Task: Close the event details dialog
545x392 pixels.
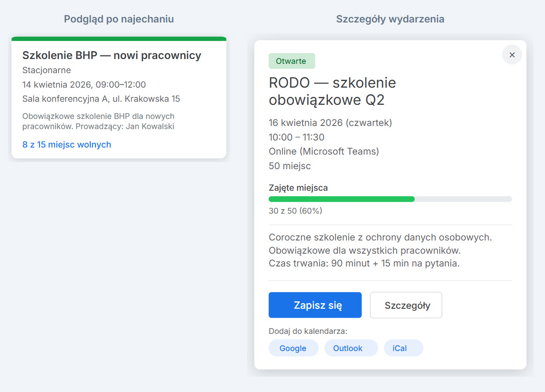Action: point(512,55)
